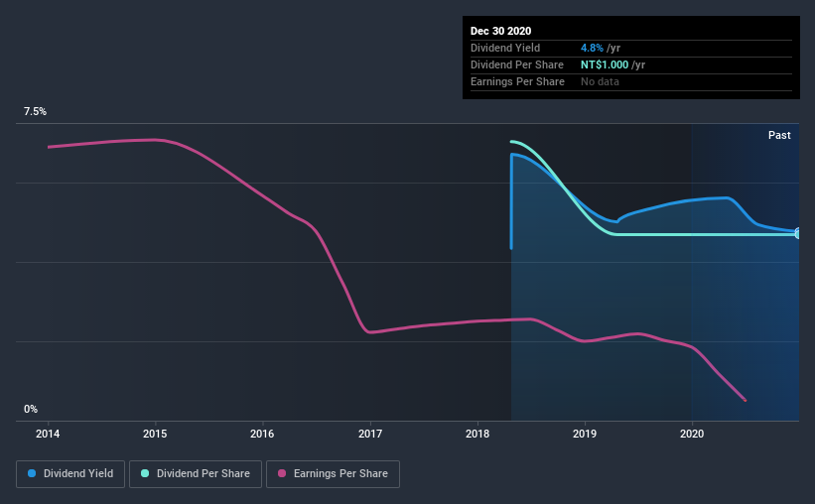Toggle the Dividend Per Share legend button

(x=196, y=474)
